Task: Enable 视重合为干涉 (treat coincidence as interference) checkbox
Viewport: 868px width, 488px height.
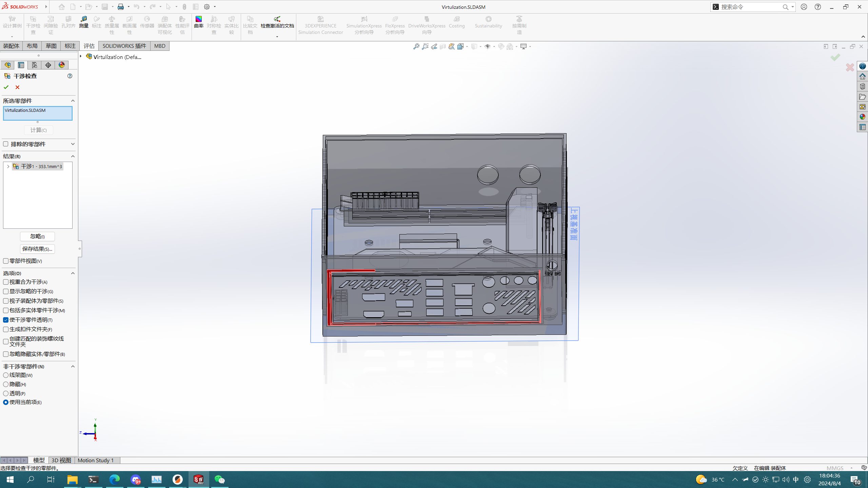Action: tap(6, 282)
